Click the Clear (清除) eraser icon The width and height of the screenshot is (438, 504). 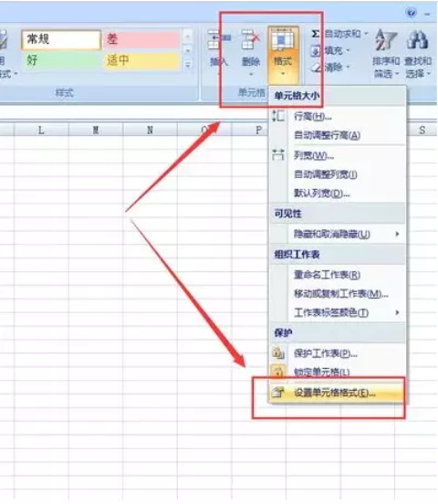[x=316, y=68]
